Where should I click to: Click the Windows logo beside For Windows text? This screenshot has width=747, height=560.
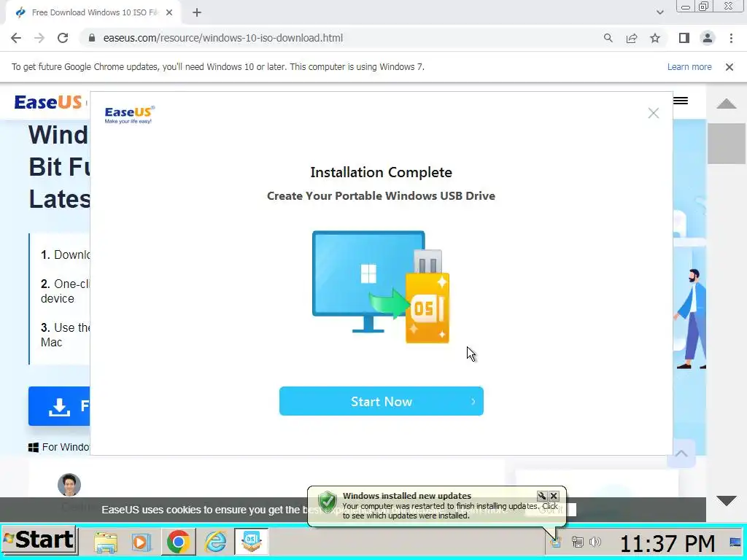tap(34, 447)
